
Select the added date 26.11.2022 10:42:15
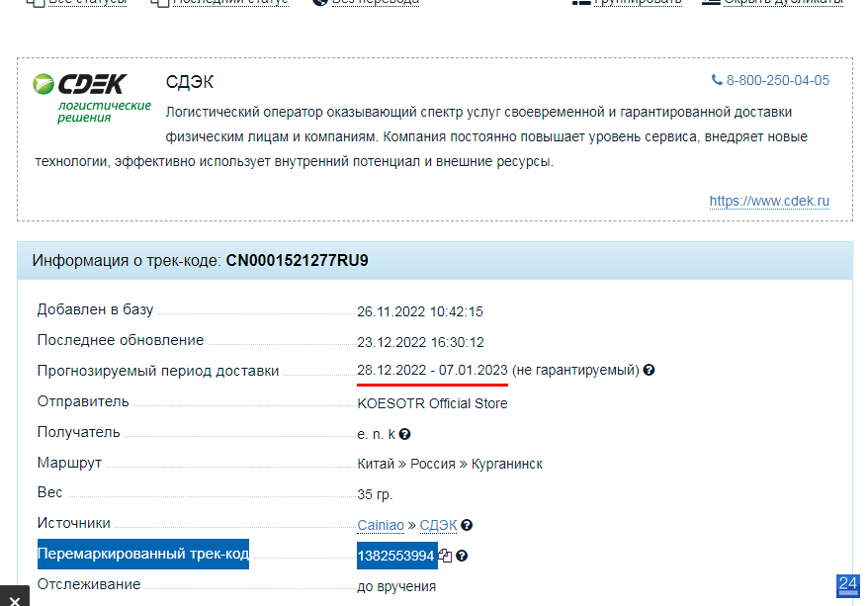[x=420, y=311]
